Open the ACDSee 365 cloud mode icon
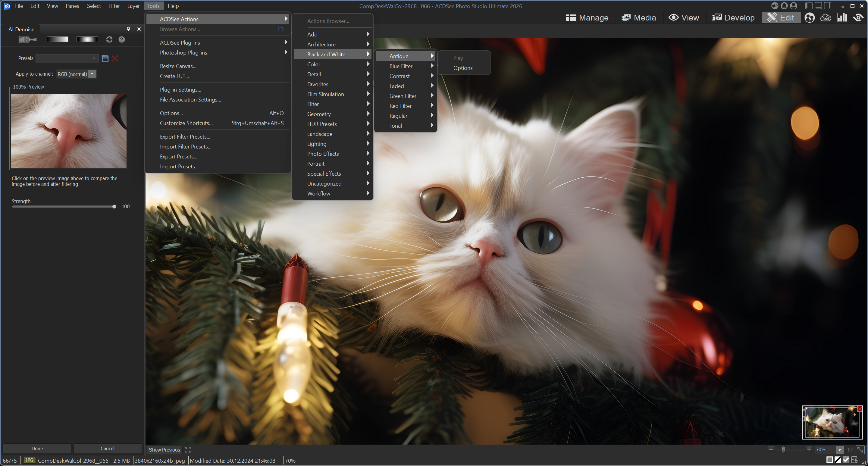The height and width of the screenshot is (466, 868). pos(826,17)
